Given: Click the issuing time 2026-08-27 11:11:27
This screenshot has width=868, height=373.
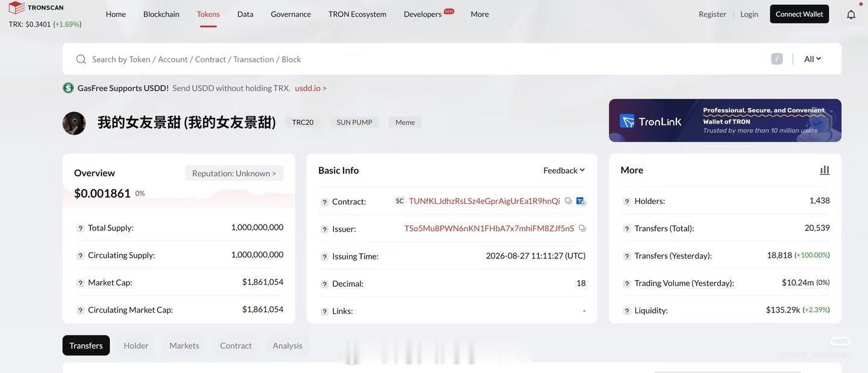Looking at the screenshot, I should tap(536, 256).
